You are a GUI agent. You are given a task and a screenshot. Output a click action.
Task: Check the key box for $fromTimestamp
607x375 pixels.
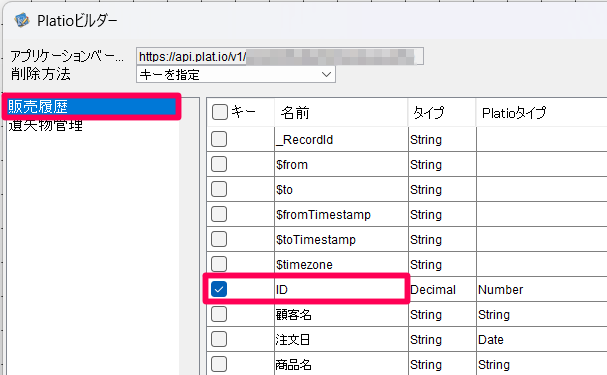pyautogui.click(x=219, y=214)
